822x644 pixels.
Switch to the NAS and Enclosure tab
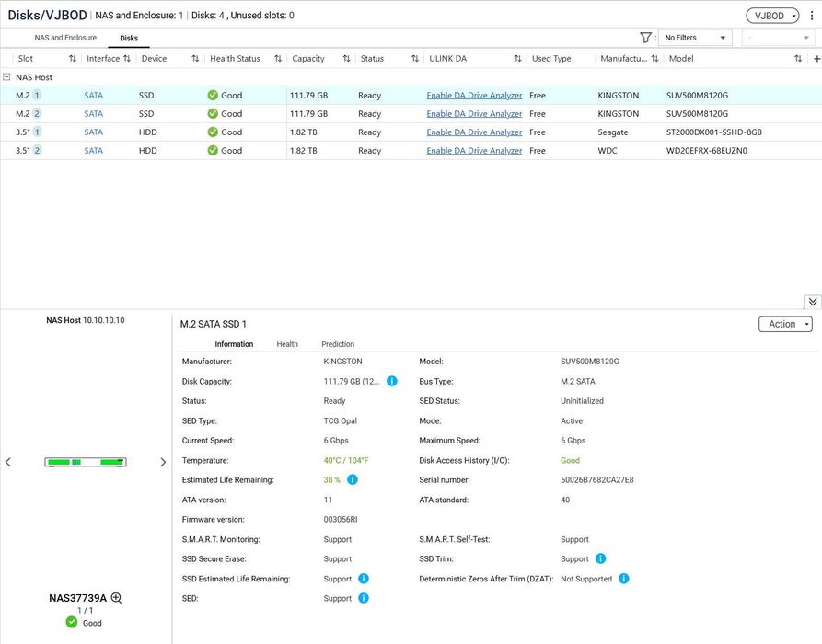pyautogui.click(x=65, y=38)
